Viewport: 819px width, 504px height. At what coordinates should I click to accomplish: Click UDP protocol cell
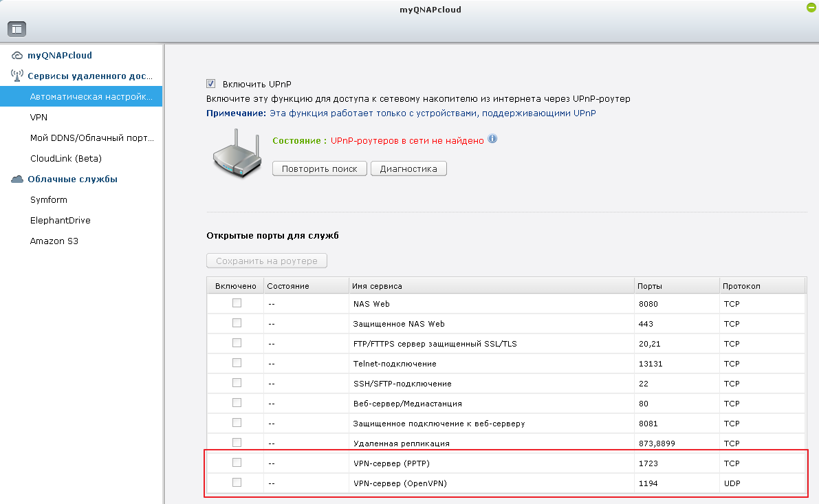tap(732, 483)
